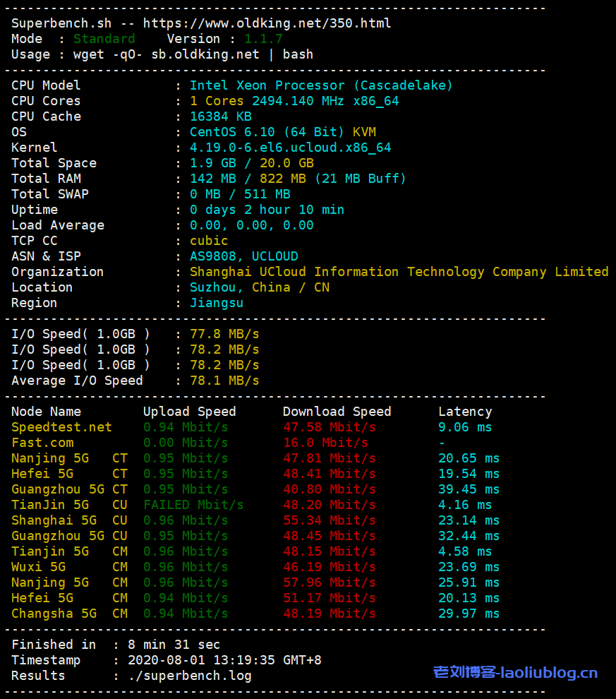Click the Intel Xeon Processor CPU model value

[321, 85]
